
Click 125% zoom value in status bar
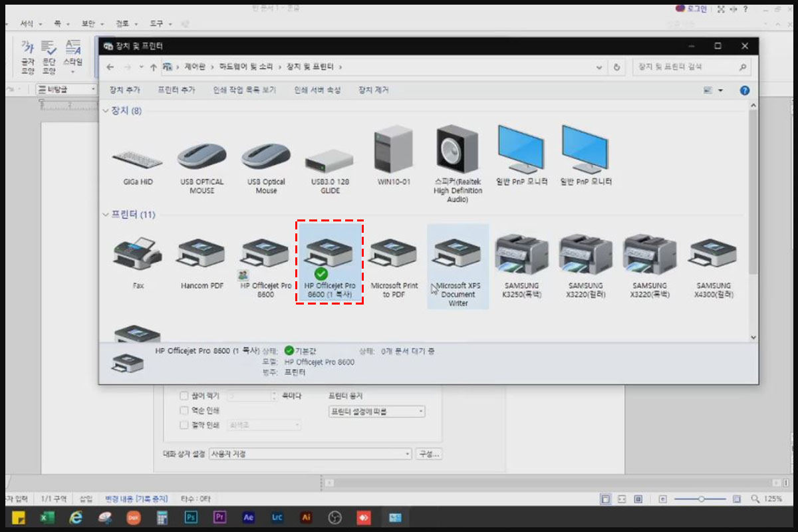771,499
